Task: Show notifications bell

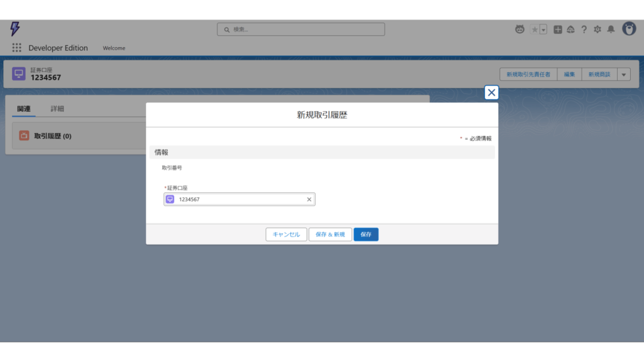Action: coord(611,30)
